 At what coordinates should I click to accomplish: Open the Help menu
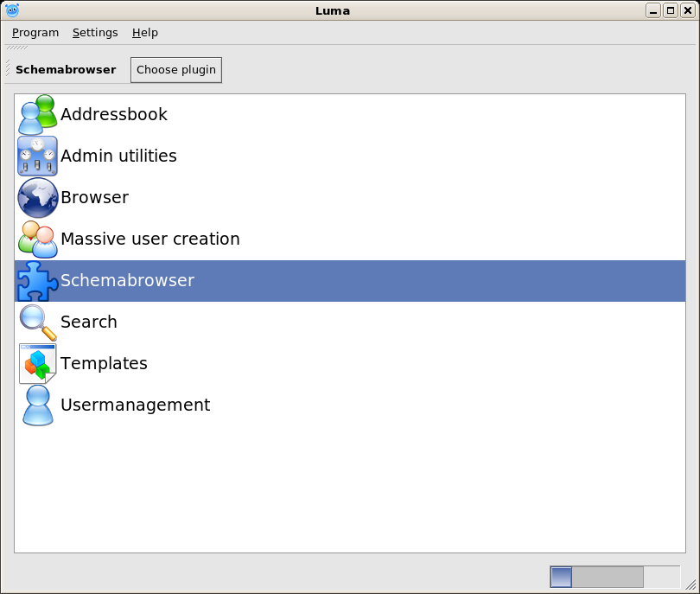point(145,33)
